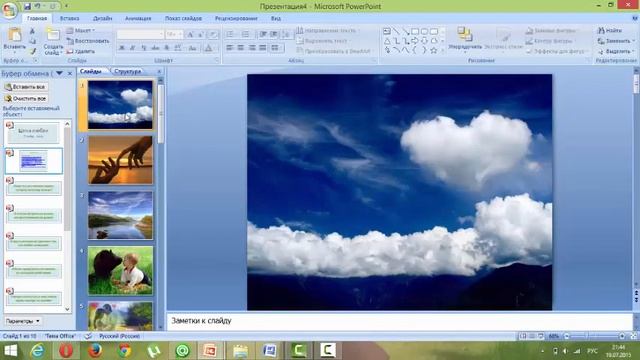Open the Главная ribbon tab
This screenshot has width=640, height=360.
click(37, 18)
